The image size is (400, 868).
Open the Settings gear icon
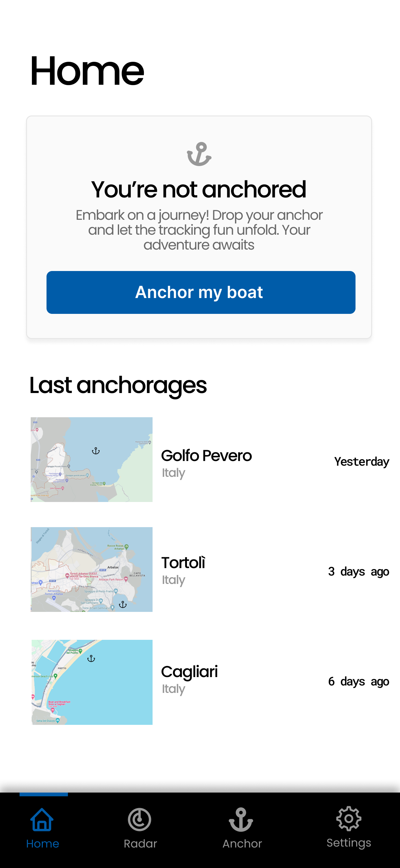click(x=349, y=819)
